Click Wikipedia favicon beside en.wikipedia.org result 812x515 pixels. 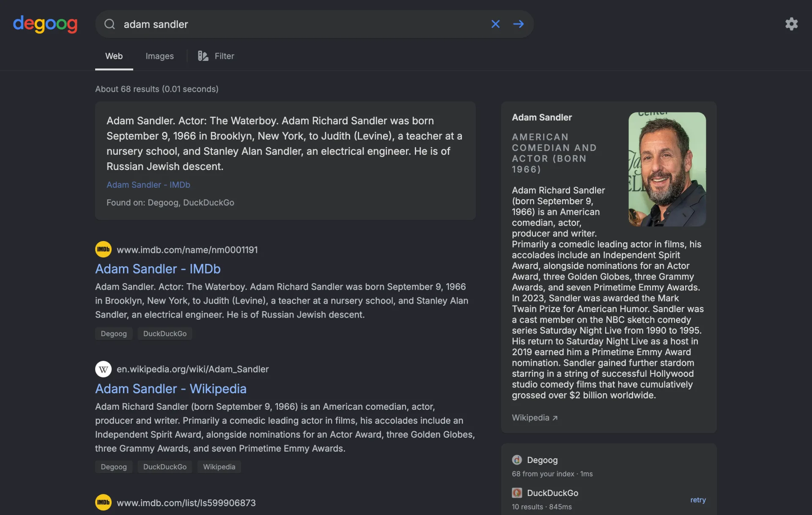(103, 369)
